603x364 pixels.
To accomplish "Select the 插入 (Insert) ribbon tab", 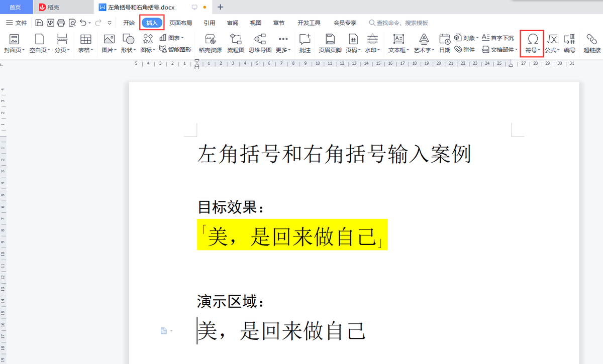I will (x=152, y=23).
